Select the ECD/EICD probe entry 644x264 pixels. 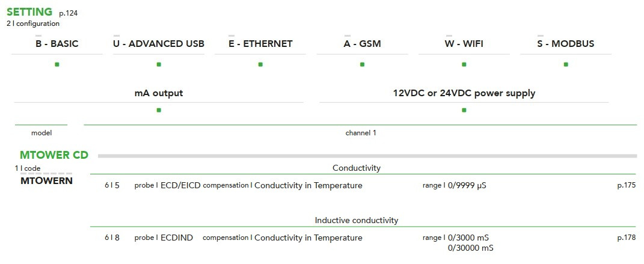click(x=180, y=185)
